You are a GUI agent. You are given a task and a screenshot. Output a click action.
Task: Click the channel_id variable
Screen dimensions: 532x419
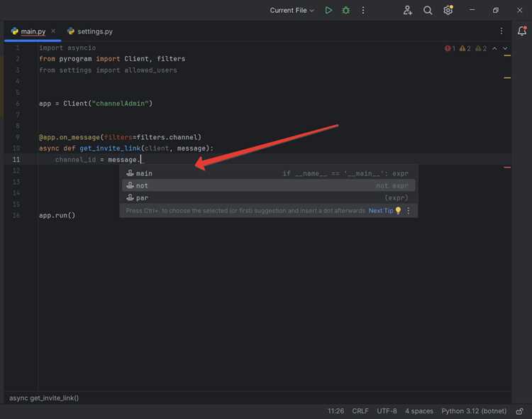pos(76,160)
